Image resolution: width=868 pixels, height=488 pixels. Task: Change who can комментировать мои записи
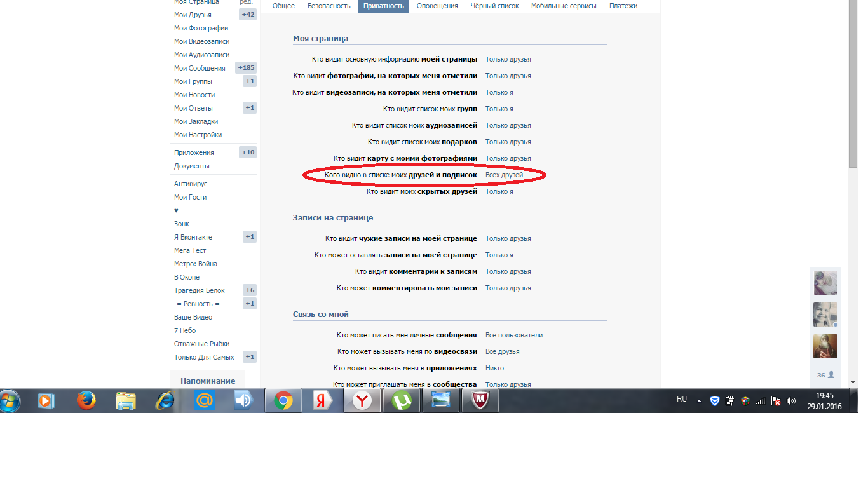click(508, 288)
